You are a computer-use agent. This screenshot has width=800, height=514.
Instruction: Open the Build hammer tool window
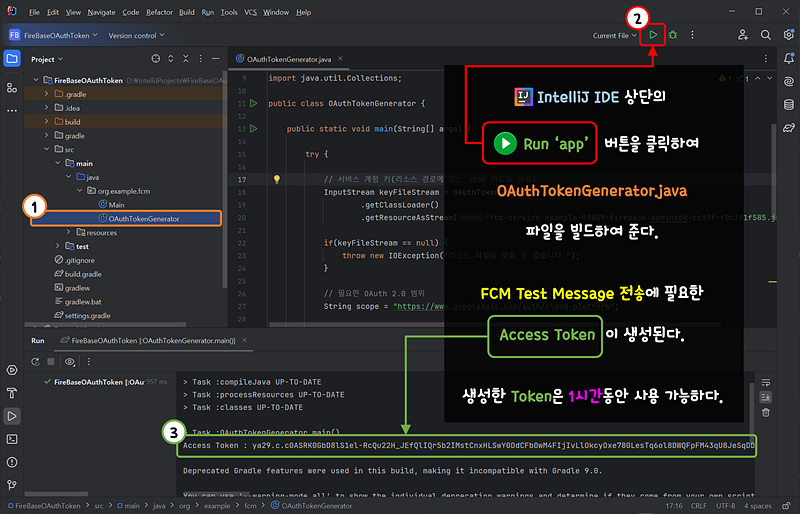[12, 393]
